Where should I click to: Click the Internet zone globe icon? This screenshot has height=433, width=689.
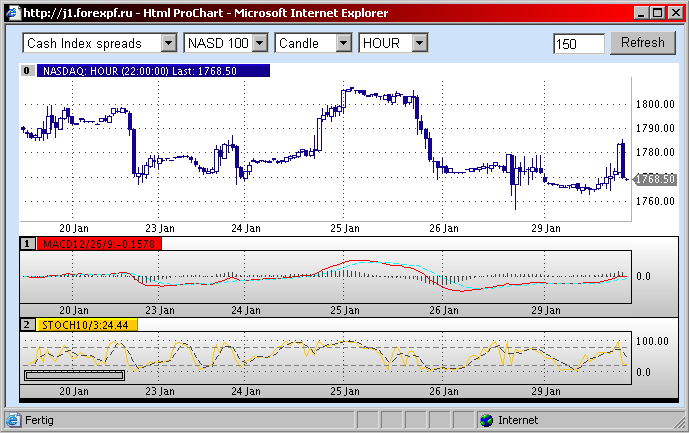(x=486, y=421)
